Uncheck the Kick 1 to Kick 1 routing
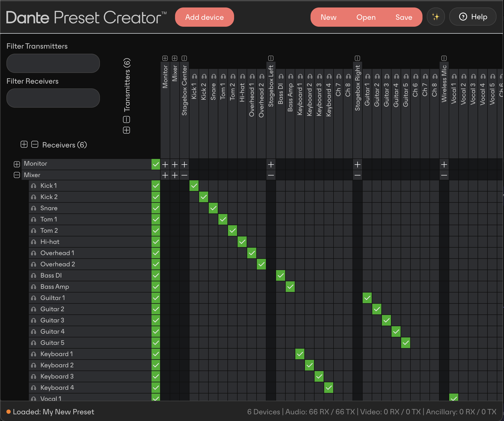504x421 pixels. (194, 186)
